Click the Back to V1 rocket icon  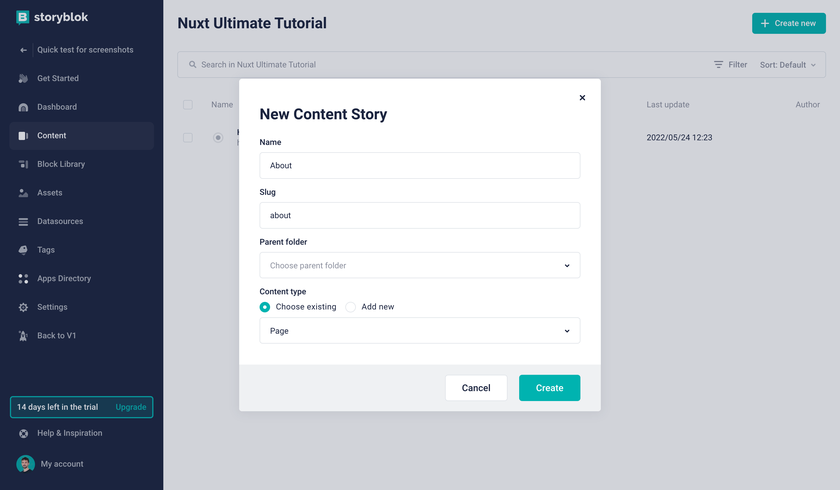pyautogui.click(x=23, y=336)
